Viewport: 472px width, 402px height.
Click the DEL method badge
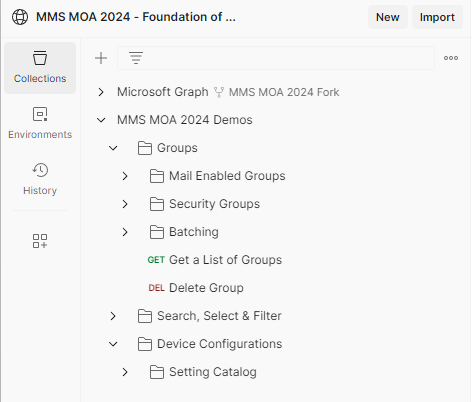(156, 288)
